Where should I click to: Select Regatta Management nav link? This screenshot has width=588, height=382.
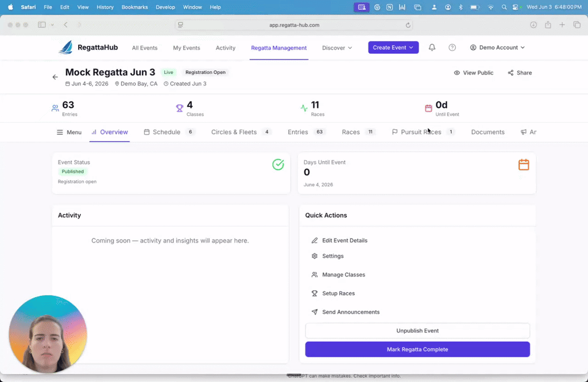tap(278, 48)
